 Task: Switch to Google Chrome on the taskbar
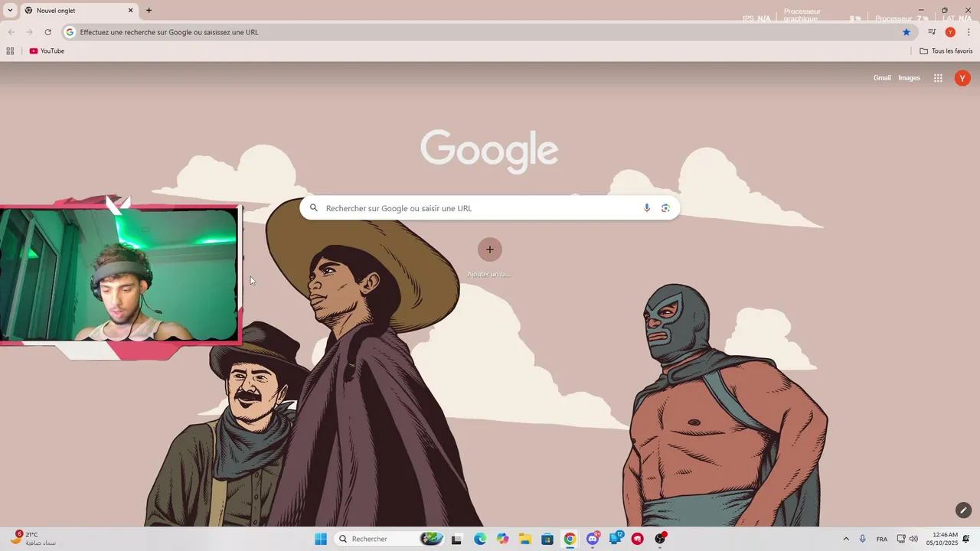(x=570, y=539)
